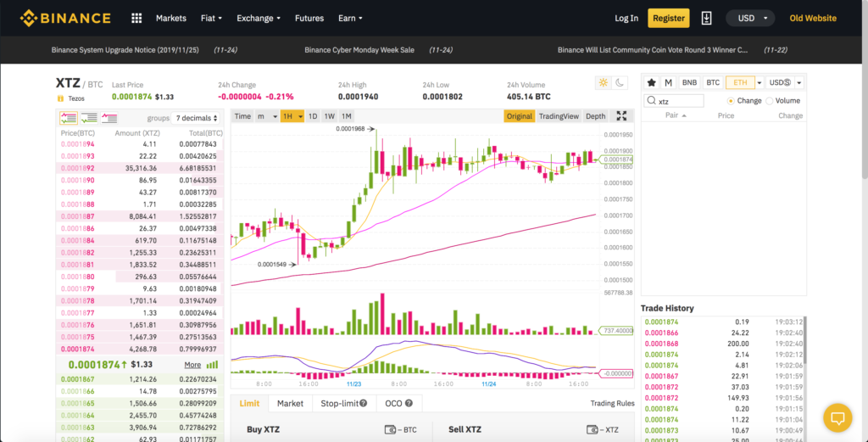Set chart interval to 1M
Viewport: 868px width, 442px height.
click(x=347, y=116)
